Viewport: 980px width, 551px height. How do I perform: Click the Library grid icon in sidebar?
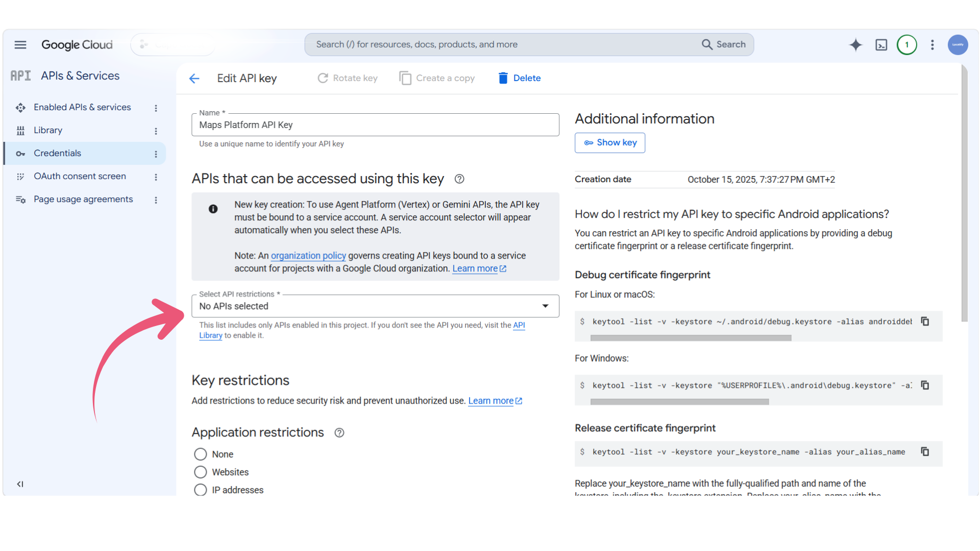tap(20, 131)
